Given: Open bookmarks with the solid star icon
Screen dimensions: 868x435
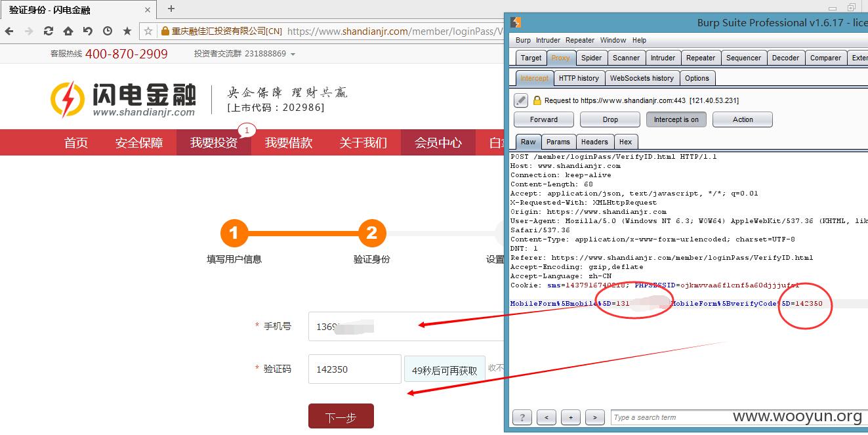Looking at the screenshot, I should 127,31.
